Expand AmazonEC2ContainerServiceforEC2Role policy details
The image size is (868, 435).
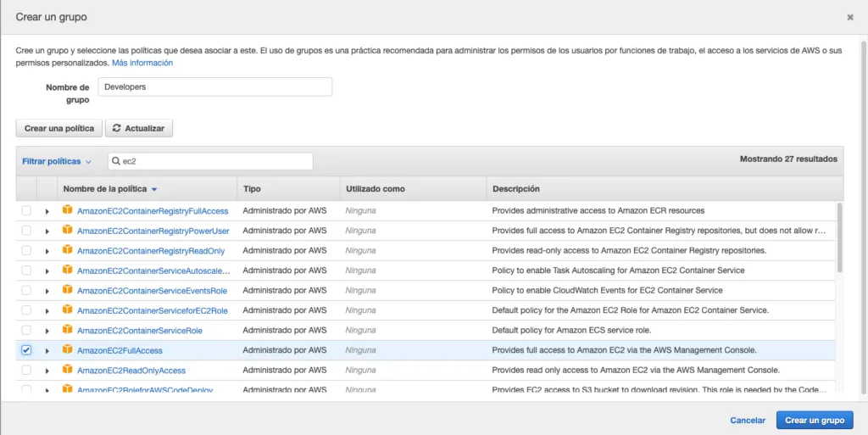(x=47, y=311)
